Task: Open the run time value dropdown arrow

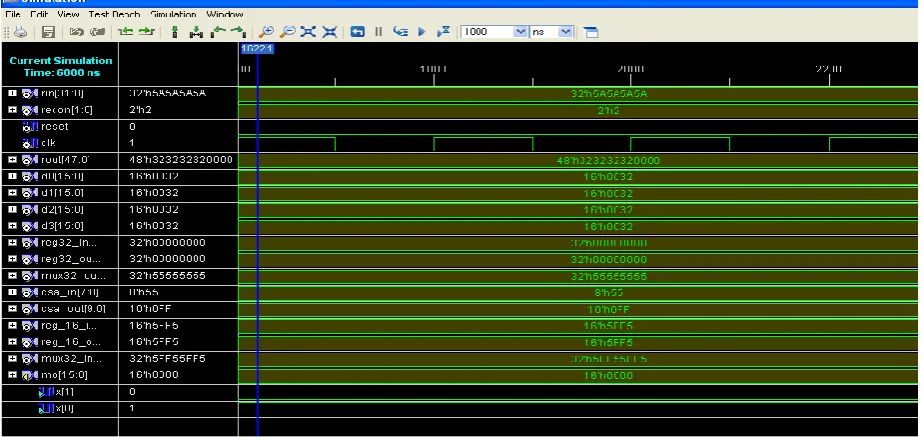Action: pyautogui.click(x=520, y=32)
